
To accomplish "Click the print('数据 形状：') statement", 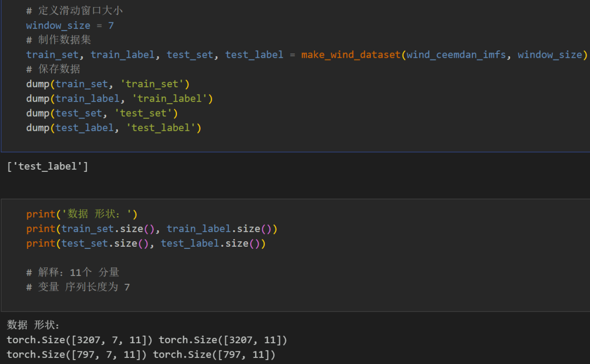I will coord(82,214).
